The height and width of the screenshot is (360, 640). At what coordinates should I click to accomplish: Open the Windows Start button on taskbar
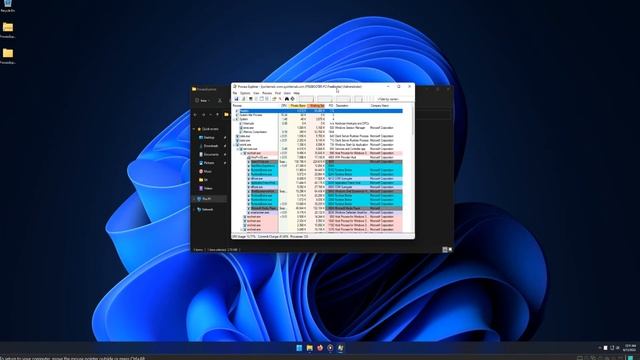coord(299,348)
